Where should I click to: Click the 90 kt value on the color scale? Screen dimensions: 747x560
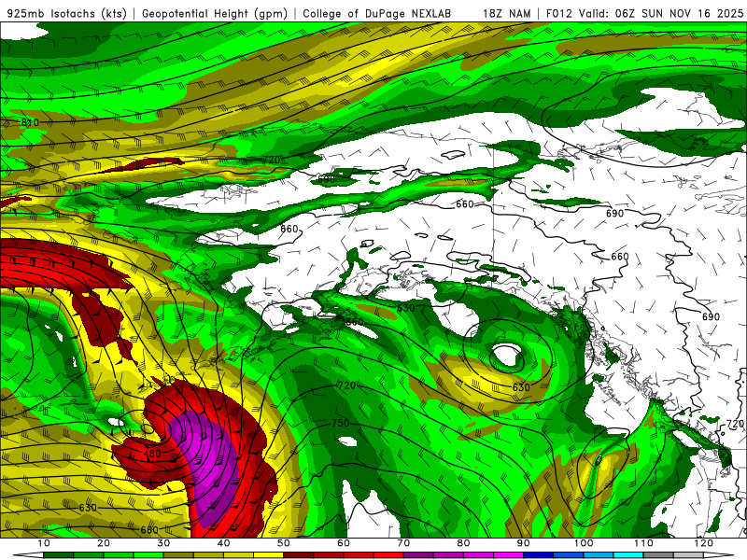pos(524,543)
